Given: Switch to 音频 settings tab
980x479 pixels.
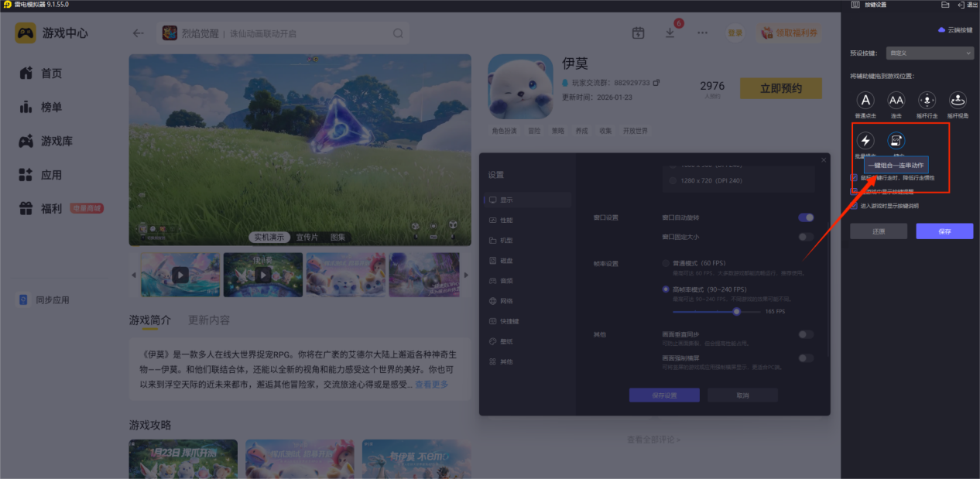Looking at the screenshot, I should pyautogui.click(x=526, y=280).
